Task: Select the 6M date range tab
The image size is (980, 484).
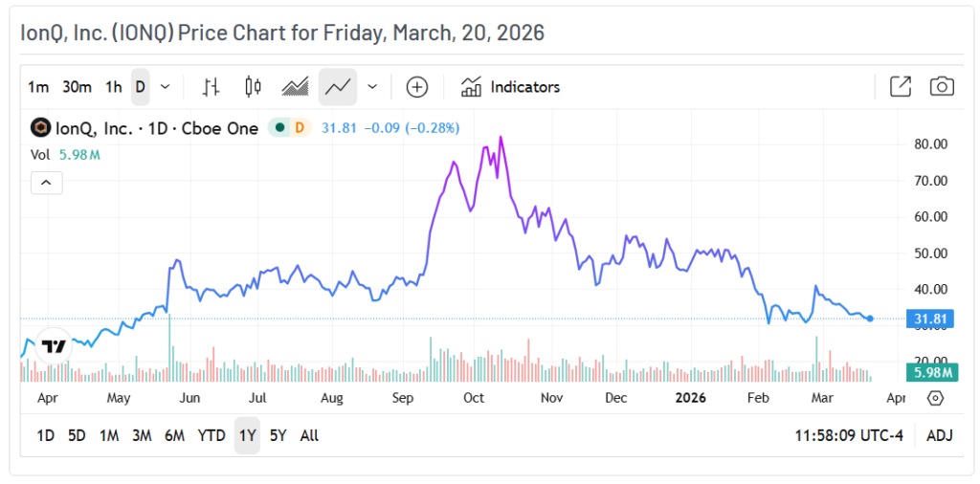Action: [174, 435]
